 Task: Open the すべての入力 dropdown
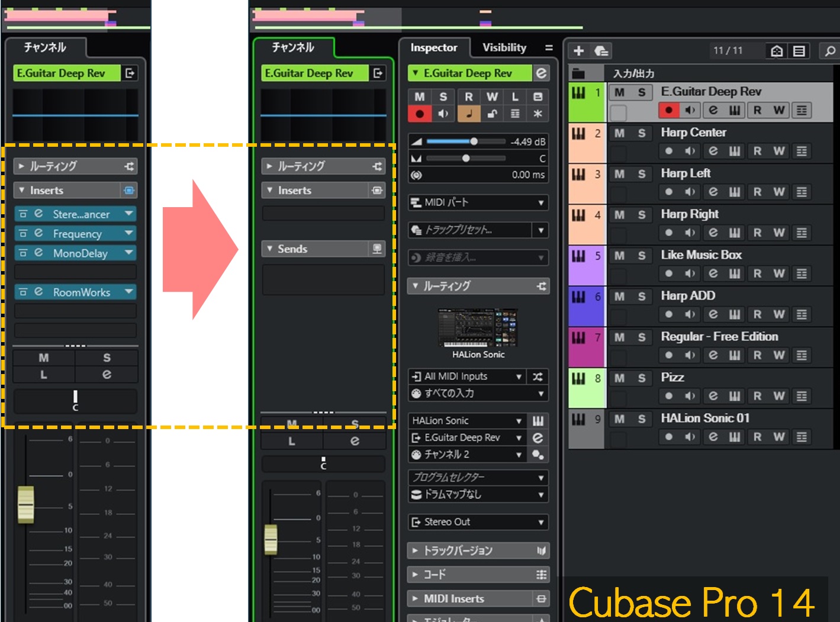(x=478, y=393)
